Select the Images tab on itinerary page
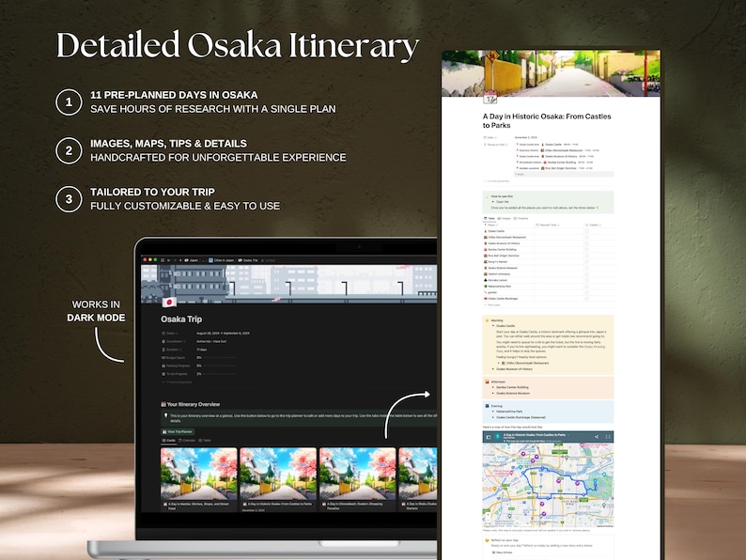 click(504, 218)
